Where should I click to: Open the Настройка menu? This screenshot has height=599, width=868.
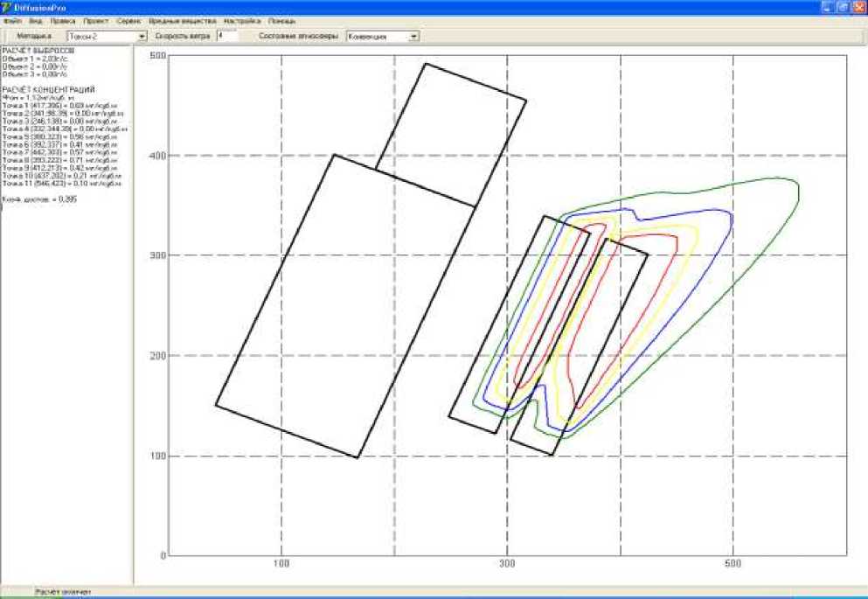(x=242, y=19)
